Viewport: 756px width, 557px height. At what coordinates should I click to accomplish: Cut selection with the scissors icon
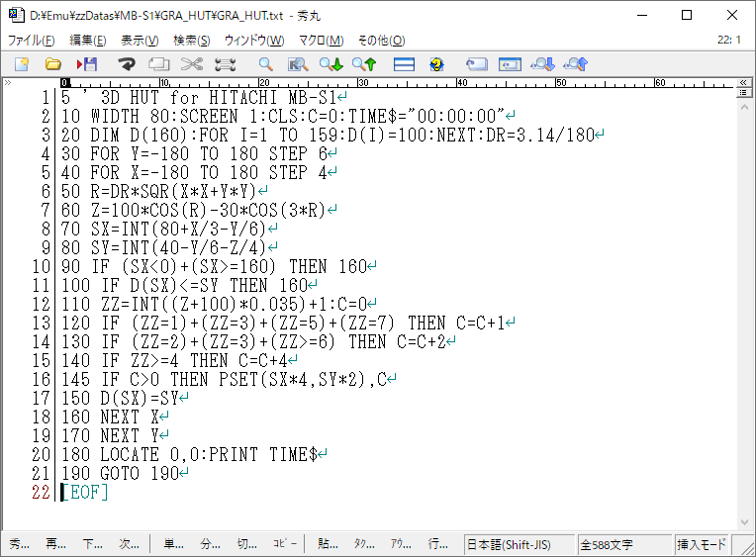tap(192, 64)
